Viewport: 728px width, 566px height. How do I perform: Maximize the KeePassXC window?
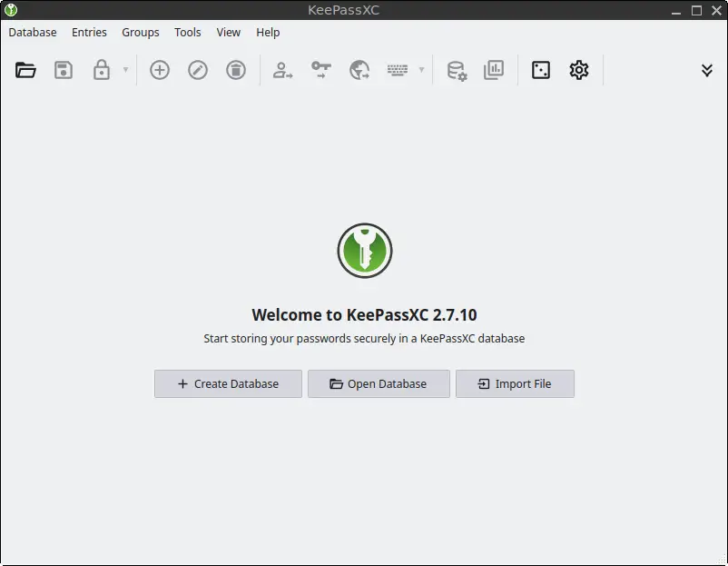click(696, 10)
